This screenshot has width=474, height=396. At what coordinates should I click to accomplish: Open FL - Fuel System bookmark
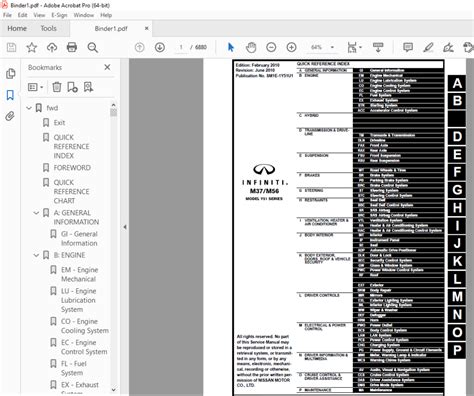pyautogui.click(x=74, y=368)
